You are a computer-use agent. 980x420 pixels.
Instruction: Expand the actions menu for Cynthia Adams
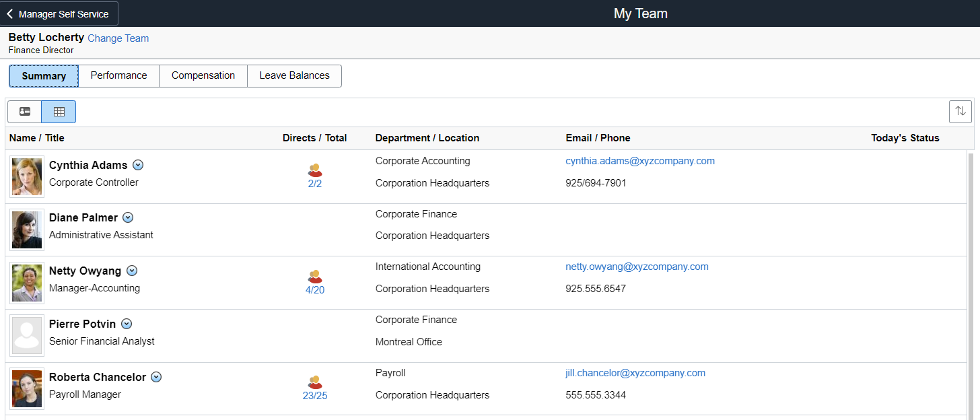[138, 165]
